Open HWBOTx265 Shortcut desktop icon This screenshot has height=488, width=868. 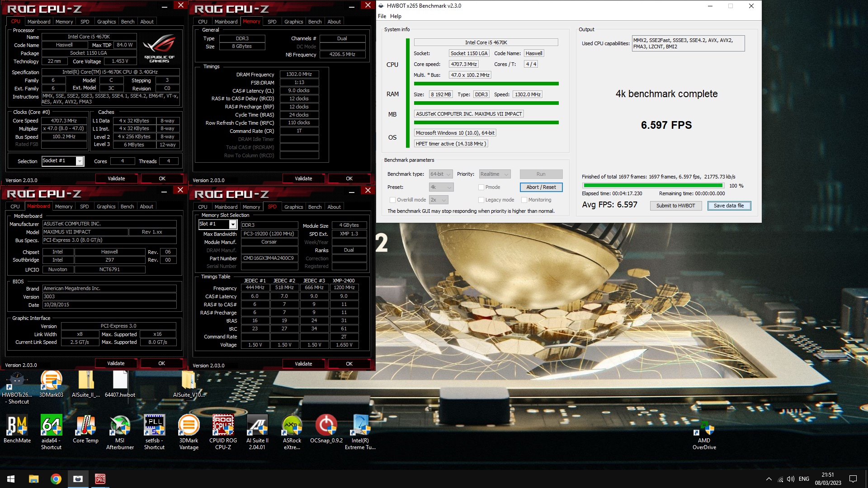click(x=17, y=388)
